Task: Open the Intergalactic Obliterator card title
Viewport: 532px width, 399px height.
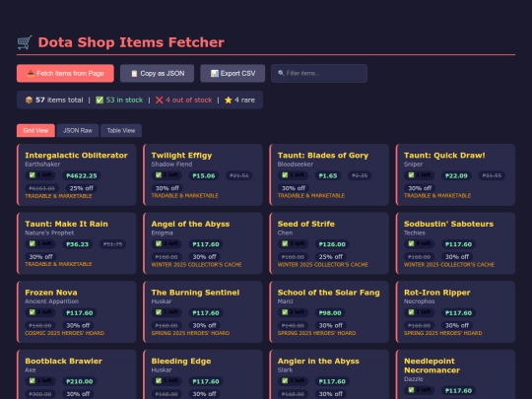Action: 76,156
